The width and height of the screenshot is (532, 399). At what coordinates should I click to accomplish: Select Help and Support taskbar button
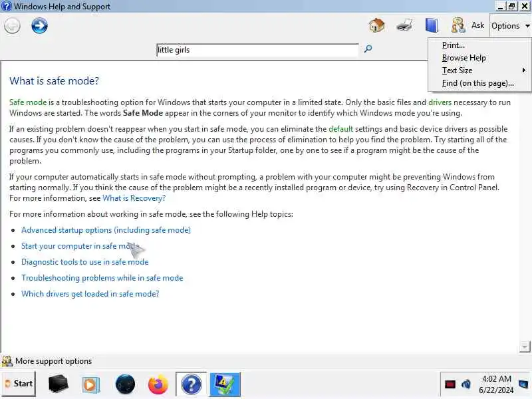coord(191,384)
